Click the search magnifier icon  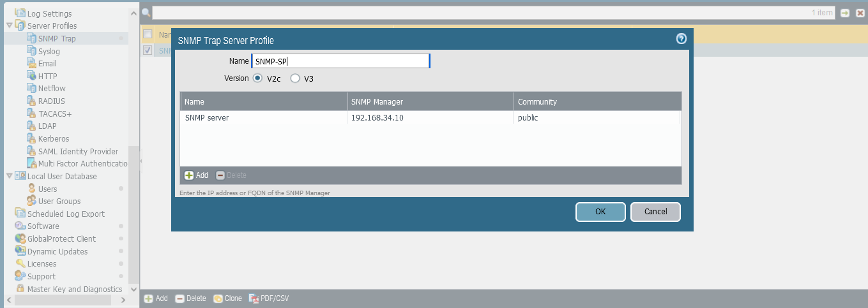tap(146, 13)
